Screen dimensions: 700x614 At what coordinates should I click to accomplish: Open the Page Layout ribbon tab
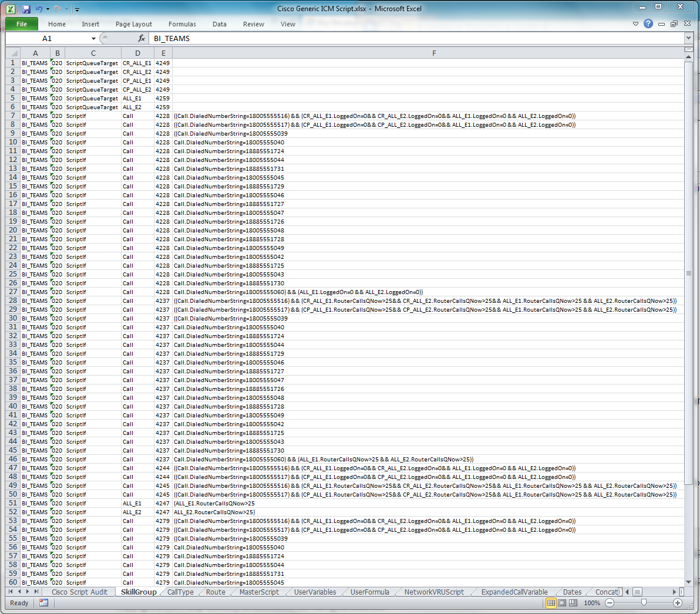pyautogui.click(x=133, y=24)
